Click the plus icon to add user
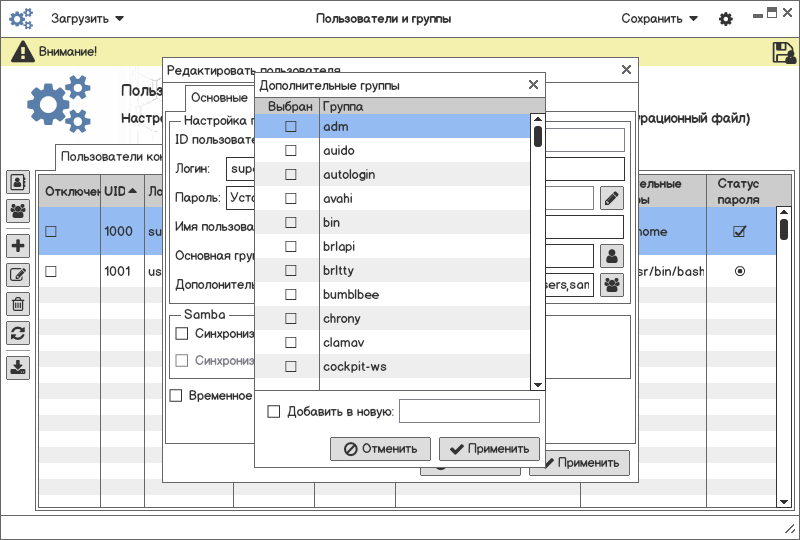 (18, 245)
